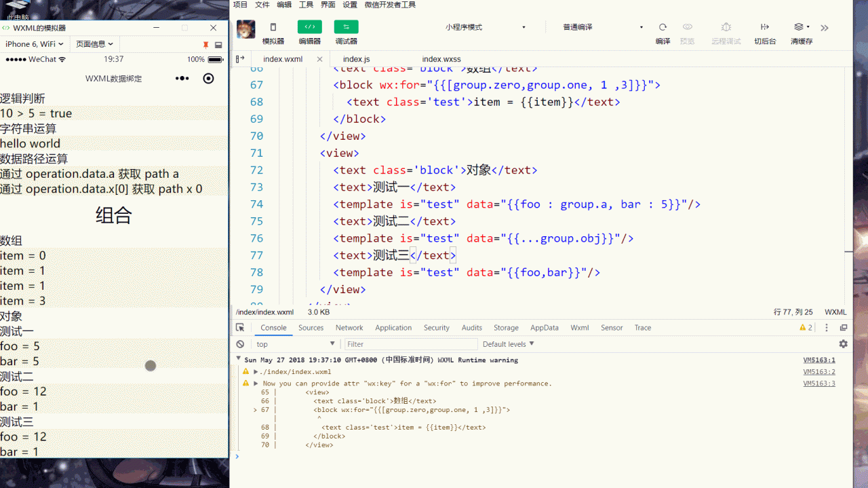Click the 行 77, 列 25 cursor position
868x488 pixels.
click(793, 312)
